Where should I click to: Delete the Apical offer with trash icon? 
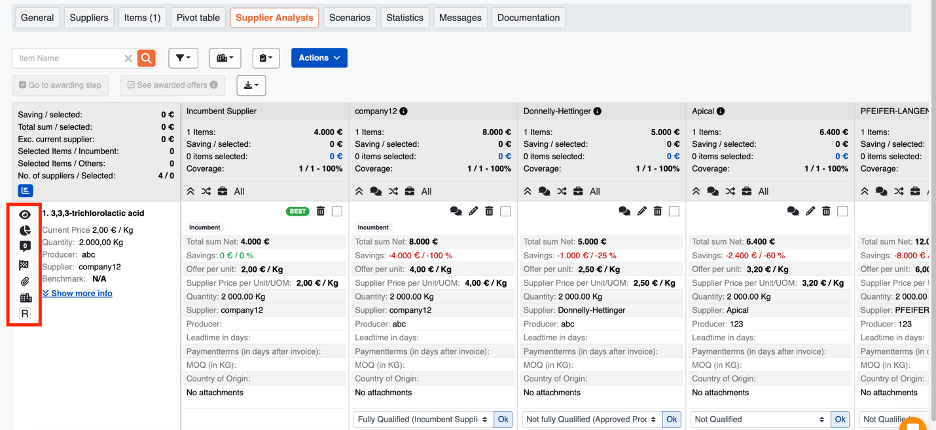[x=826, y=211]
